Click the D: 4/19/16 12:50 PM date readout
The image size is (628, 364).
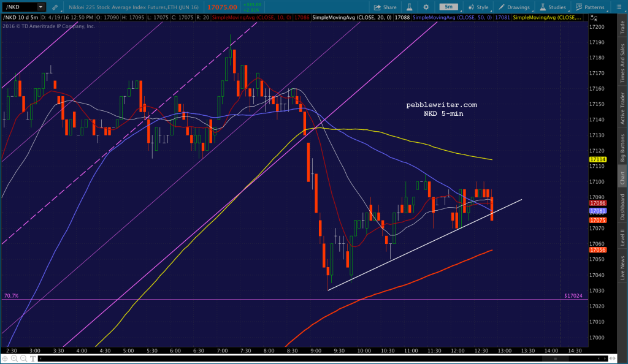(67, 18)
